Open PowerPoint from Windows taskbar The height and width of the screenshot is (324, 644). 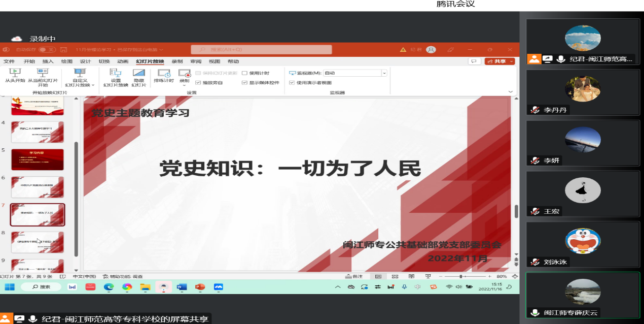tap(199, 287)
